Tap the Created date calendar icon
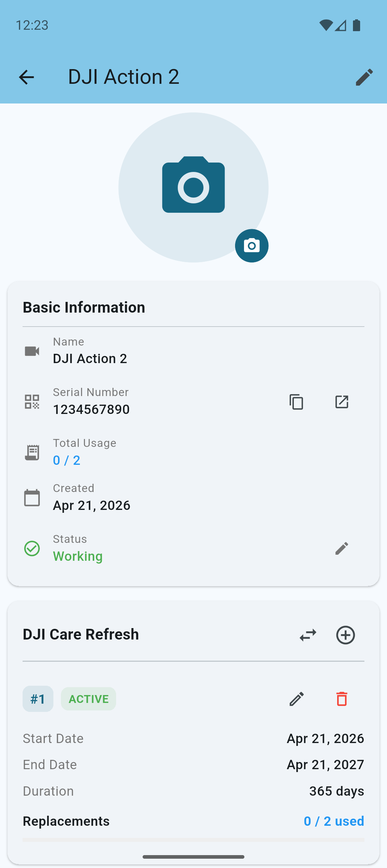The image size is (387, 868). pyautogui.click(x=32, y=498)
